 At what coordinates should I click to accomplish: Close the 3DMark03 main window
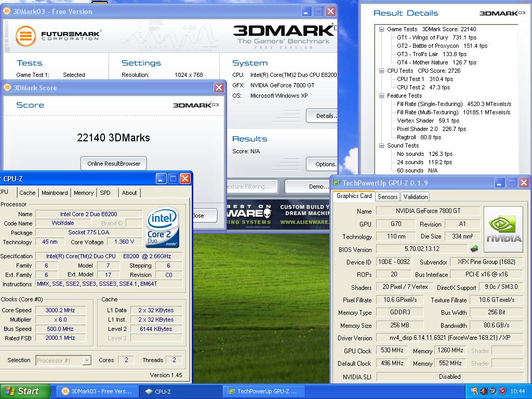pyautogui.click(x=330, y=11)
